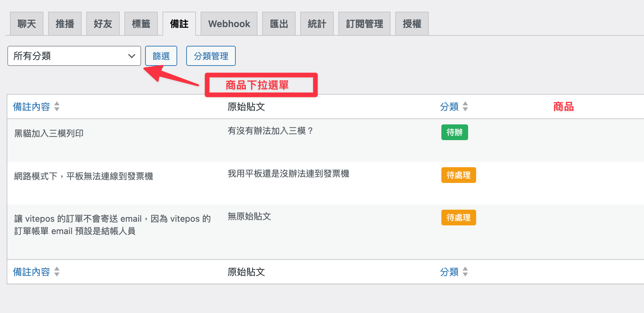Go to the 好友 tab
This screenshot has width=644, height=313.
103,24
